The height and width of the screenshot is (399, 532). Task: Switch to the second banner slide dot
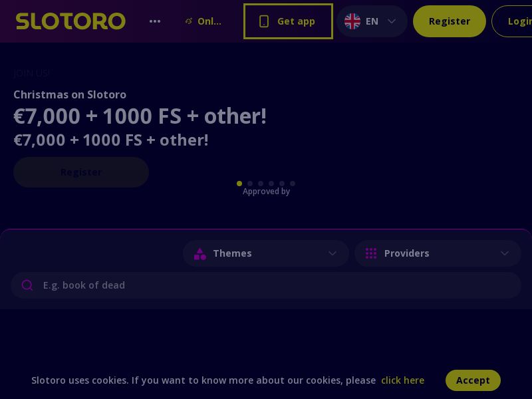250,184
